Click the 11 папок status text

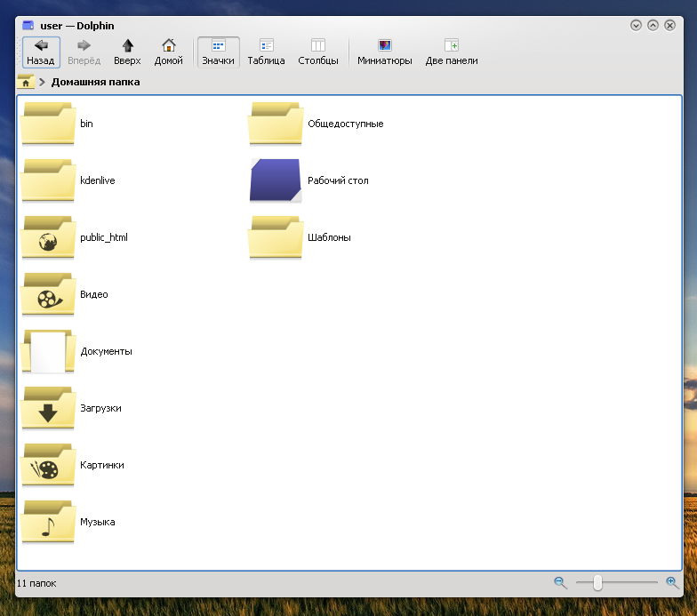pos(36,583)
